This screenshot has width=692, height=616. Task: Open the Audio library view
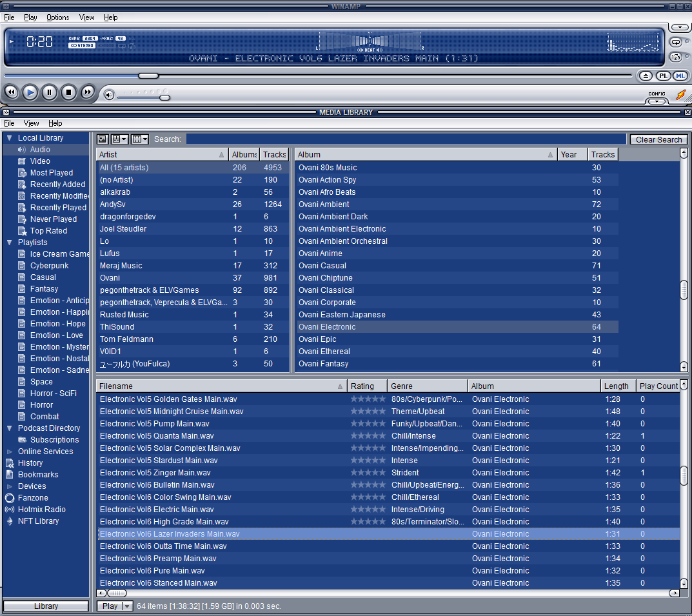point(40,150)
